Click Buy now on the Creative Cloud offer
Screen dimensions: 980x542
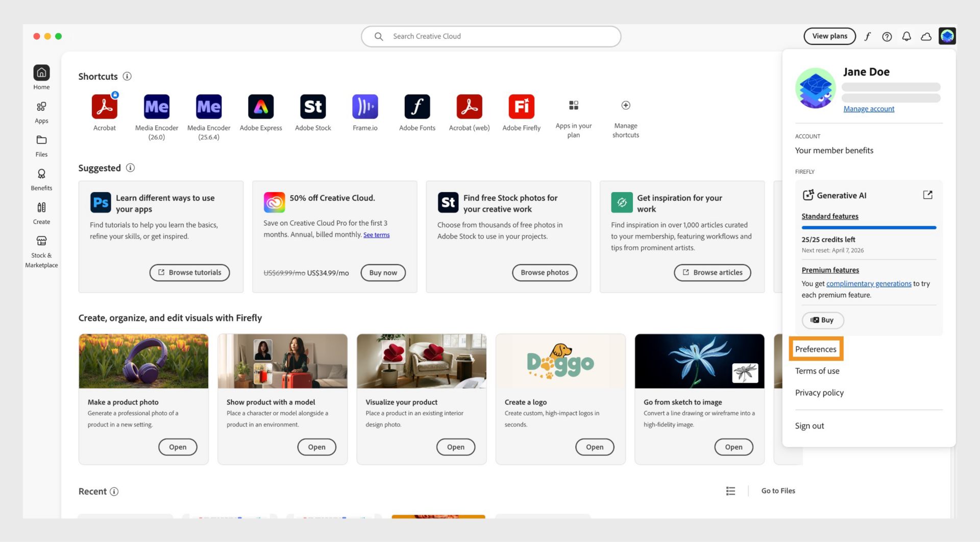click(383, 273)
